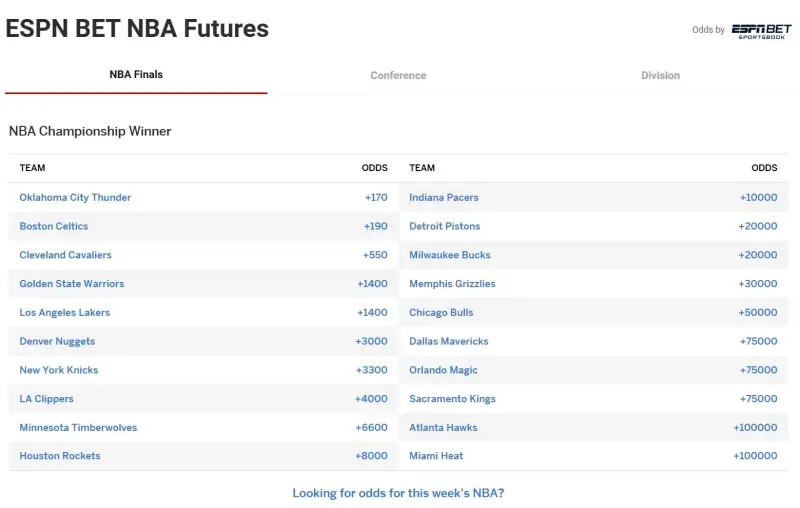Open the Chicago Bulls link

[441, 313]
